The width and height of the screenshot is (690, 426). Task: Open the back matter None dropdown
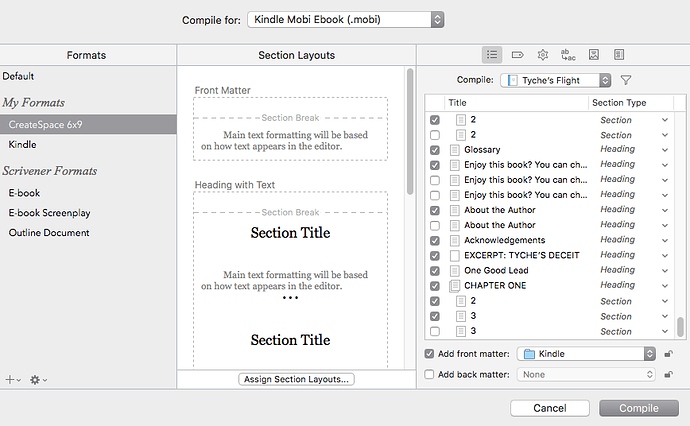click(x=586, y=375)
